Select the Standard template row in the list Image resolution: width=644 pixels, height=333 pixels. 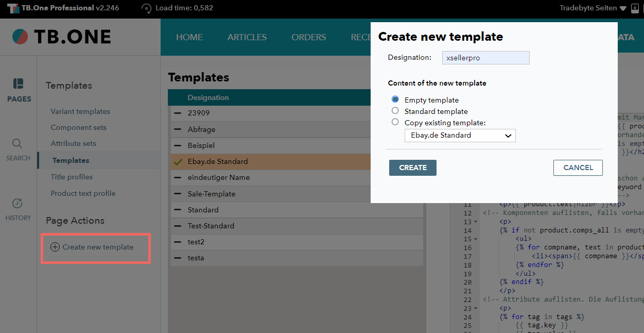(x=297, y=210)
